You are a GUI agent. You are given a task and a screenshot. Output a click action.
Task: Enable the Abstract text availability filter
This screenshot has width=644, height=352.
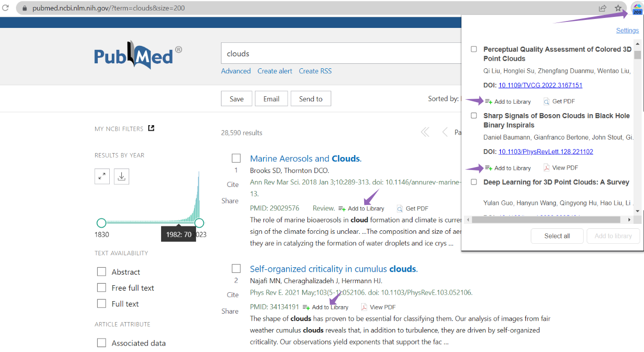[102, 271]
